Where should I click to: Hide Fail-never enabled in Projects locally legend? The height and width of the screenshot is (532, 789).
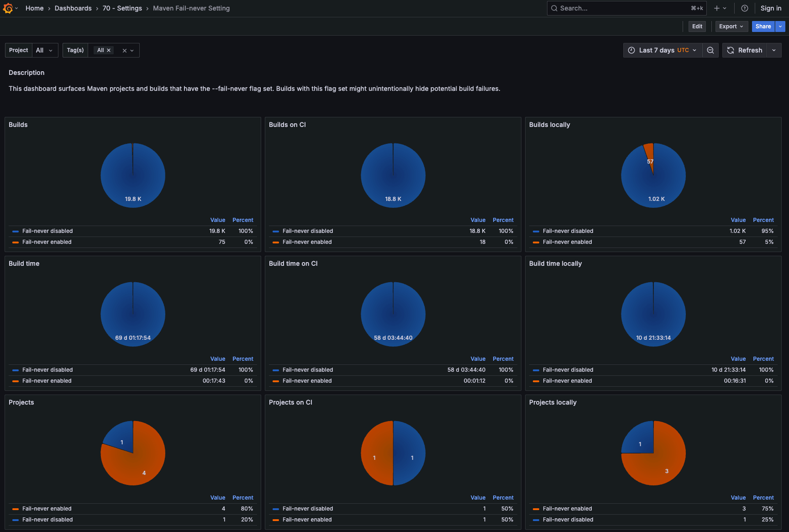[568, 508]
